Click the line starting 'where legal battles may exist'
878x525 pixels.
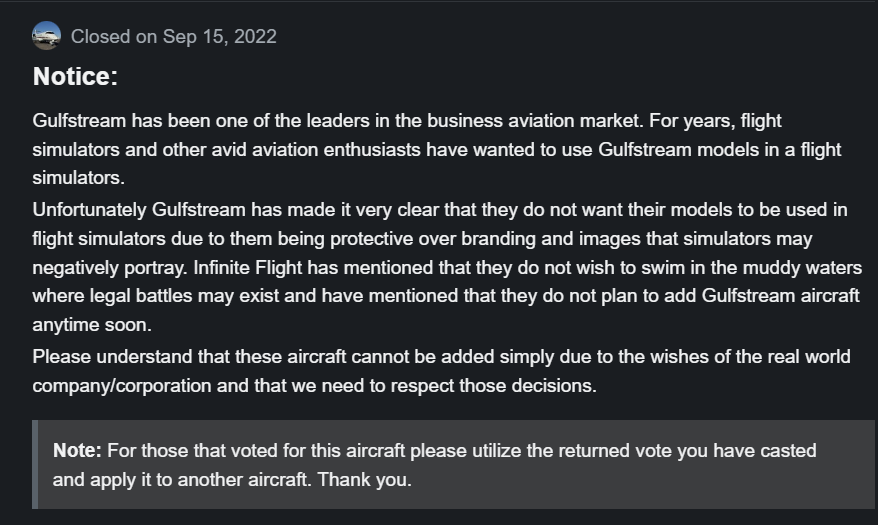(x=445, y=297)
